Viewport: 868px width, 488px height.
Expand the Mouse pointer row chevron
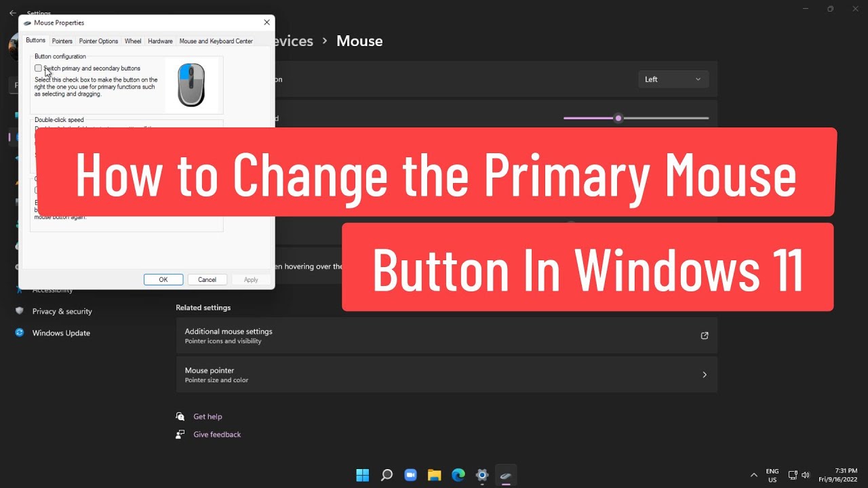pos(705,375)
